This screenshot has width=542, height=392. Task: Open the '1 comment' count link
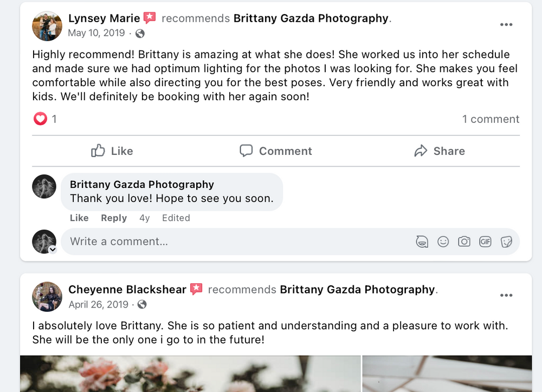(x=491, y=119)
